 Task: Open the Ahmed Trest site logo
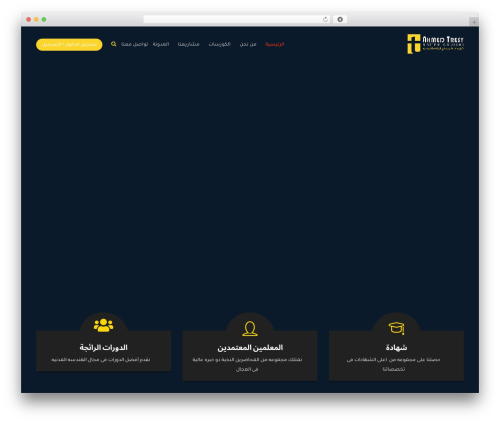pyautogui.click(x=435, y=44)
